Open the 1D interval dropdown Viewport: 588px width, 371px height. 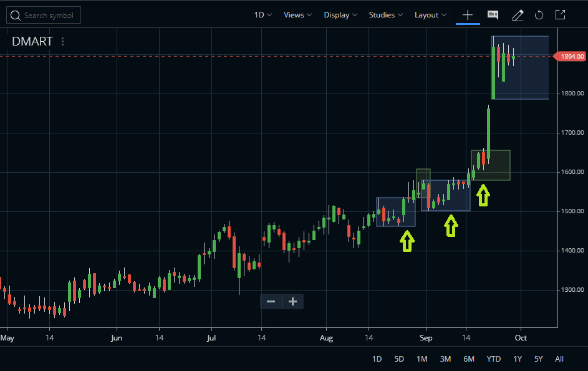point(263,14)
